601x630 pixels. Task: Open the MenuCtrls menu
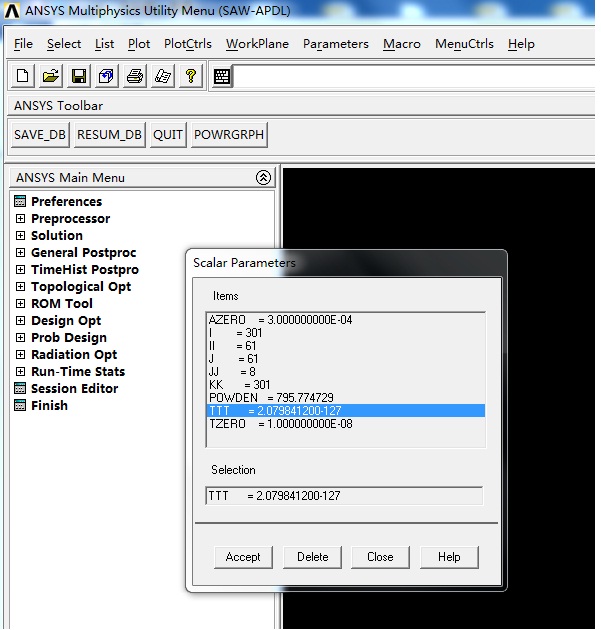(464, 43)
